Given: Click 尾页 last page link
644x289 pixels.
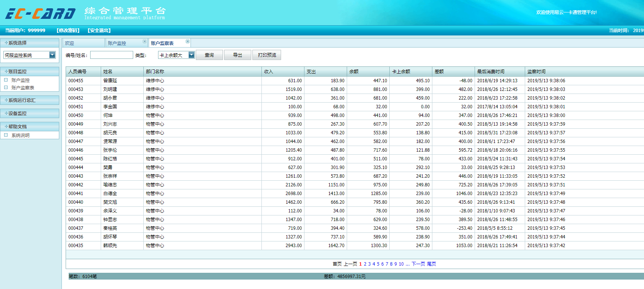Looking at the screenshot, I should coord(432,264).
